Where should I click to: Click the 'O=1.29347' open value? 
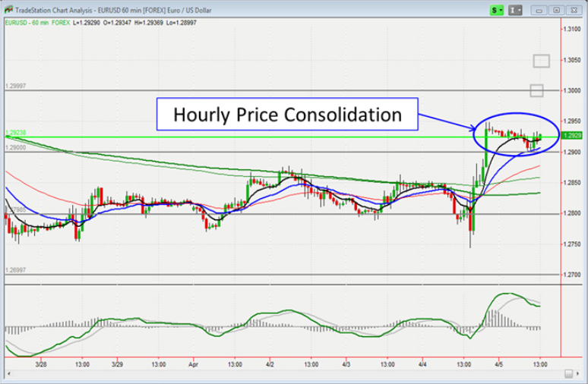[118, 23]
